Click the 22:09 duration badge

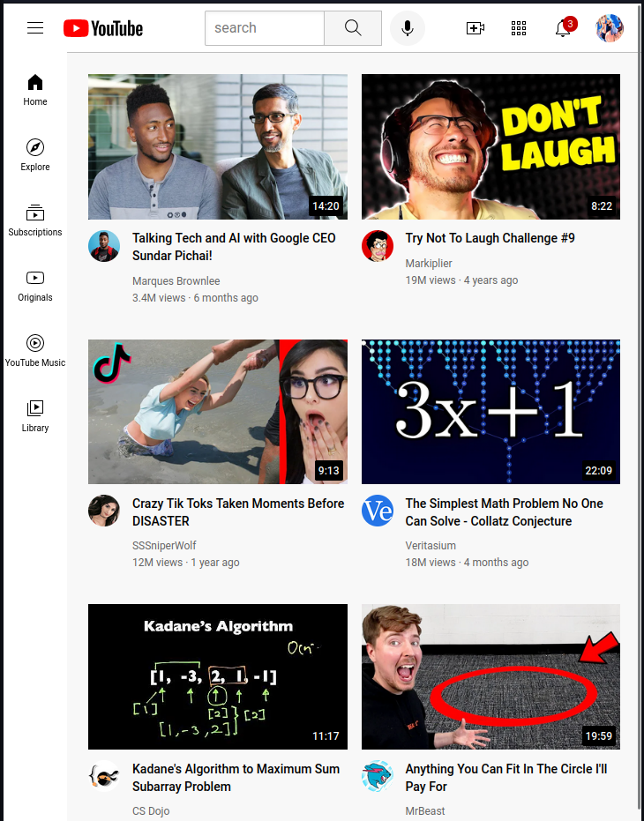599,471
